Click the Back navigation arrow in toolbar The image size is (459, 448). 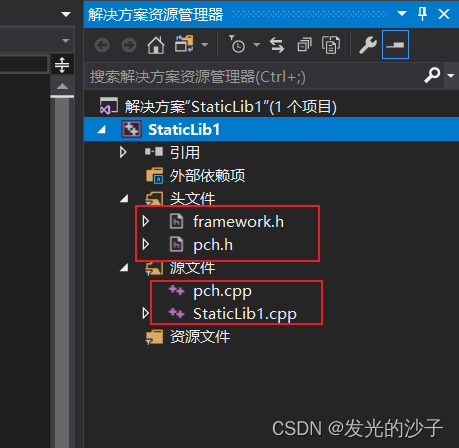102,45
